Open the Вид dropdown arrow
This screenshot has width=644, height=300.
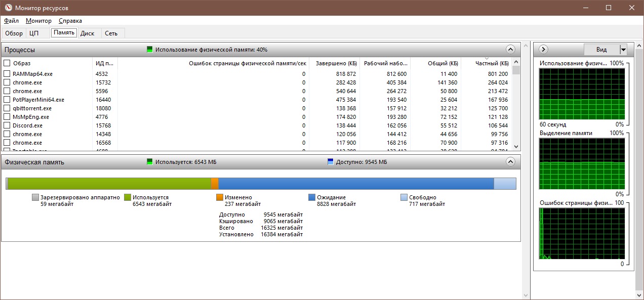623,50
